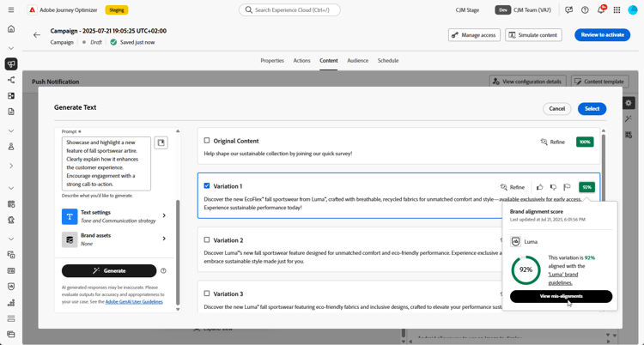
Task: Open Manage access
Action: [474, 35]
